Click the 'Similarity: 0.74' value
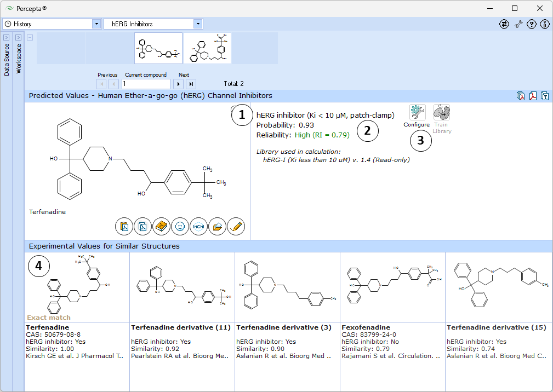This screenshot has width=553, height=392. 470,349
